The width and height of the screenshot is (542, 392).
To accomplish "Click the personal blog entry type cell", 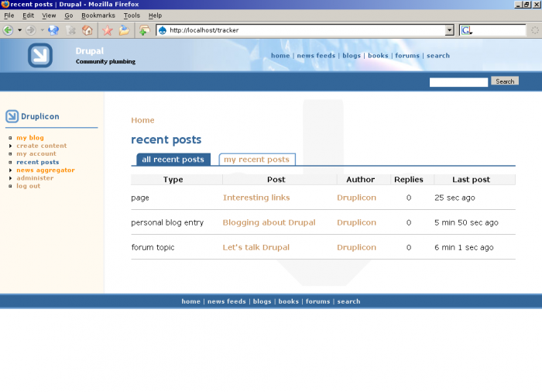I will (167, 222).
